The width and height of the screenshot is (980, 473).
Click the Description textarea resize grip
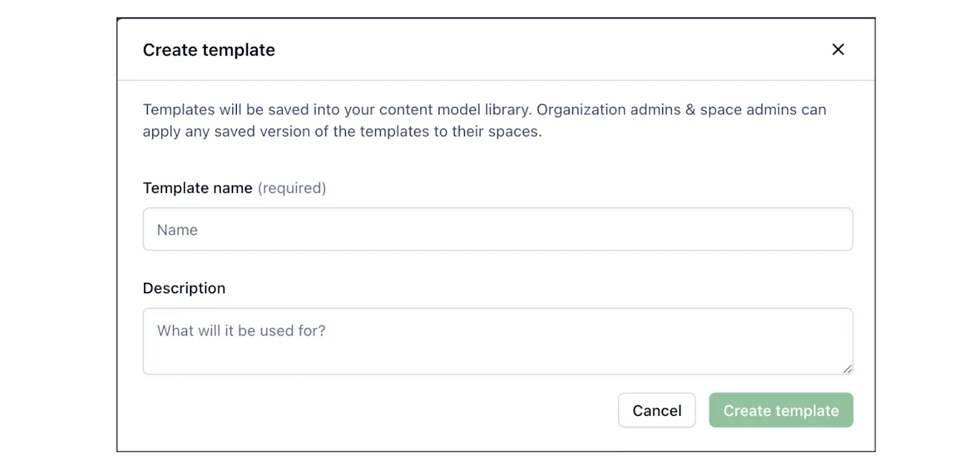point(847,368)
